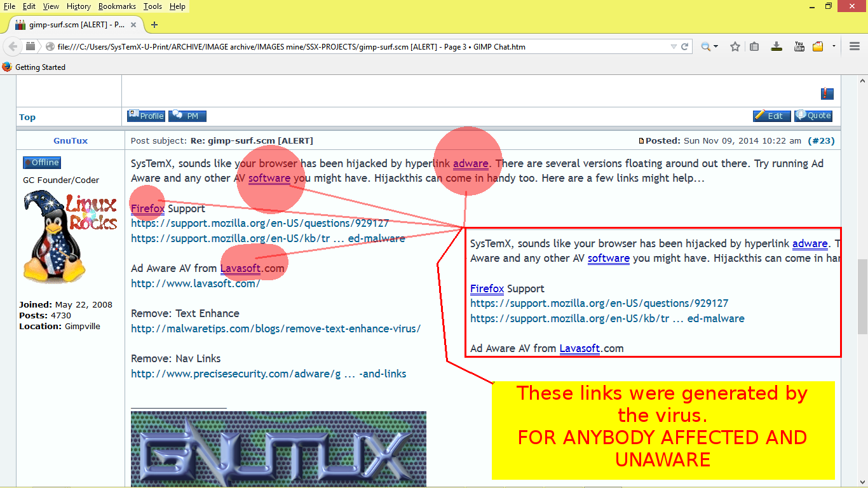Image resolution: width=868 pixels, height=488 pixels.
Task: Click the "Joined: May 22, 2008" text
Action: point(65,304)
